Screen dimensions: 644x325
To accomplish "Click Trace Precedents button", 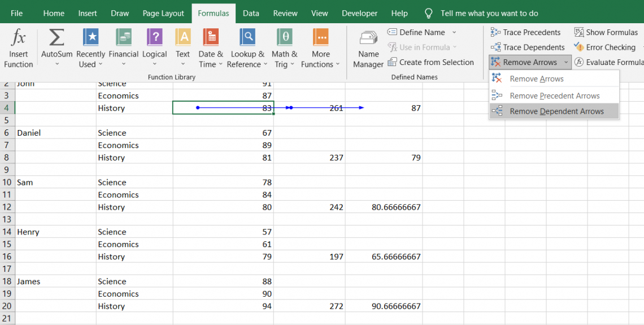I will (x=526, y=32).
